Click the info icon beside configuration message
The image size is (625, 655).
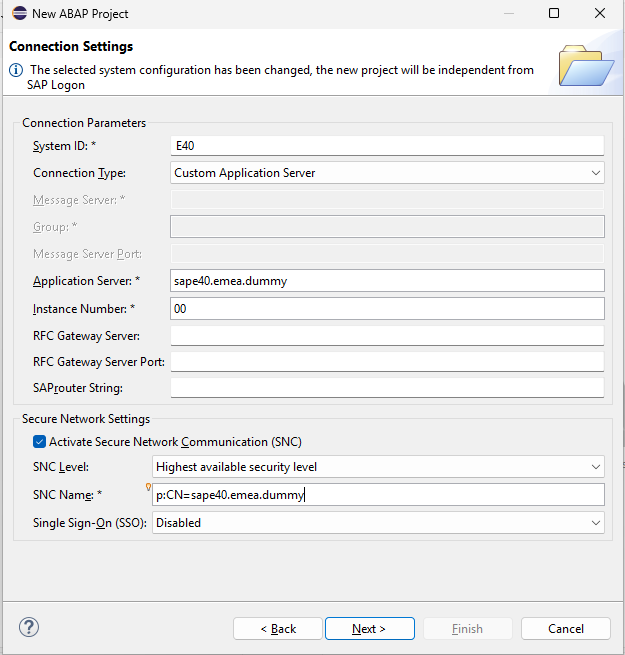[16, 70]
